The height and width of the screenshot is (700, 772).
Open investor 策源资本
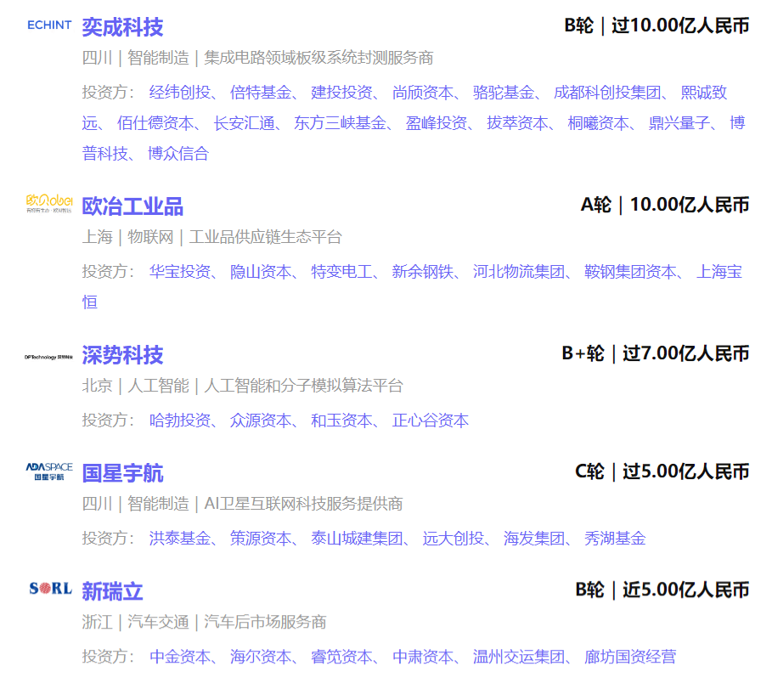(261, 539)
